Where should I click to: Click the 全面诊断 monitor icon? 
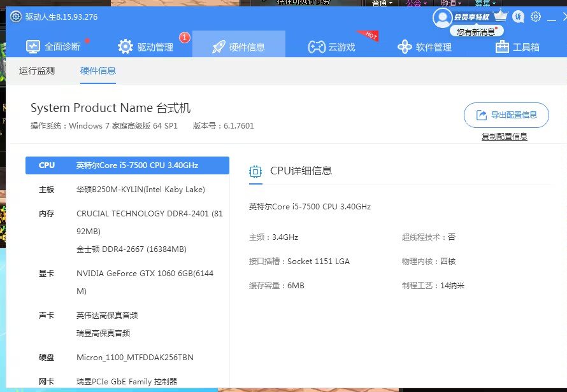33,46
